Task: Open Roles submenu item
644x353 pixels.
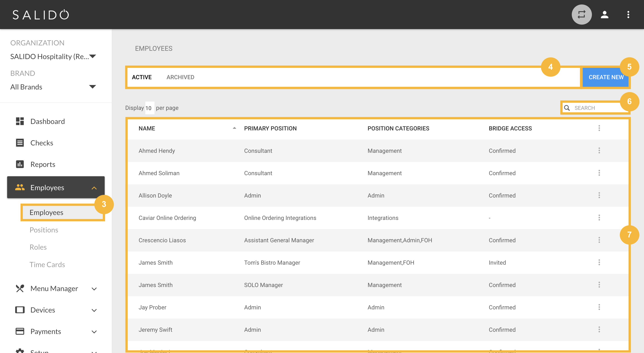Action: coord(38,247)
